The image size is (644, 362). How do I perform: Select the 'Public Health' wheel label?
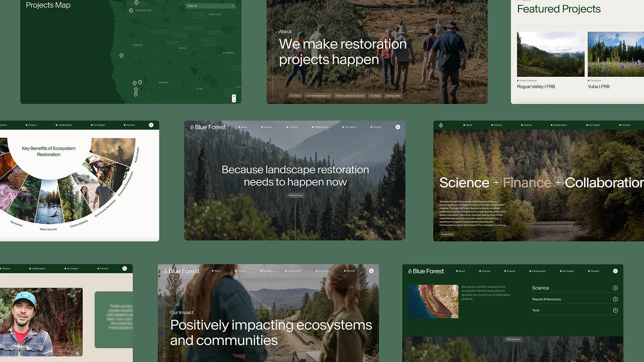[137, 155]
